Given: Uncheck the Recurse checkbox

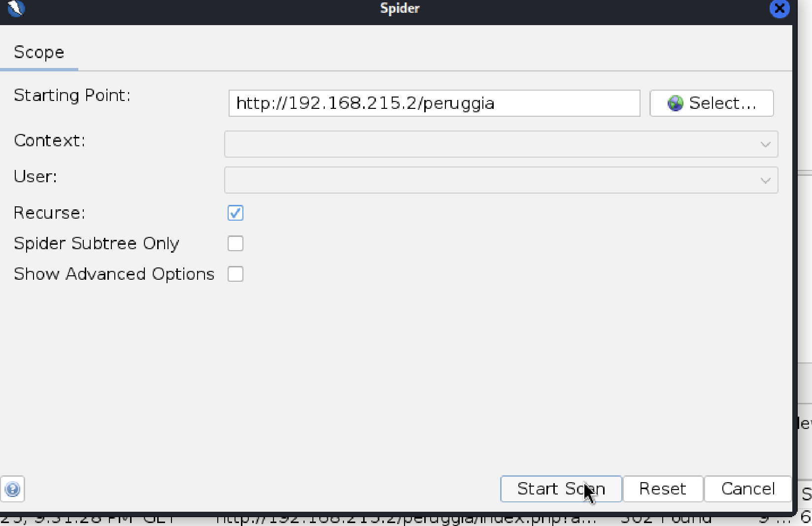Looking at the screenshot, I should (236, 213).
